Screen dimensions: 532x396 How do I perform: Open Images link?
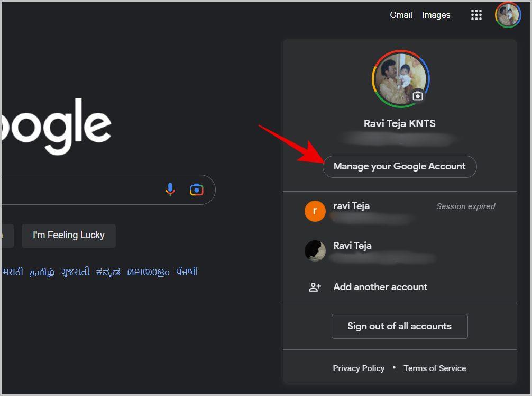pyautogui.click(x=436, y=15)
